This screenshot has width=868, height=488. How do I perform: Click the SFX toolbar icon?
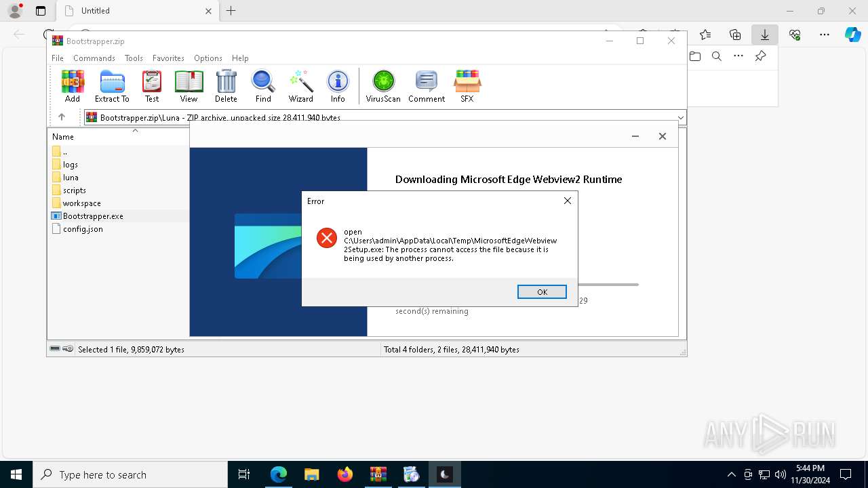point(467,86)
